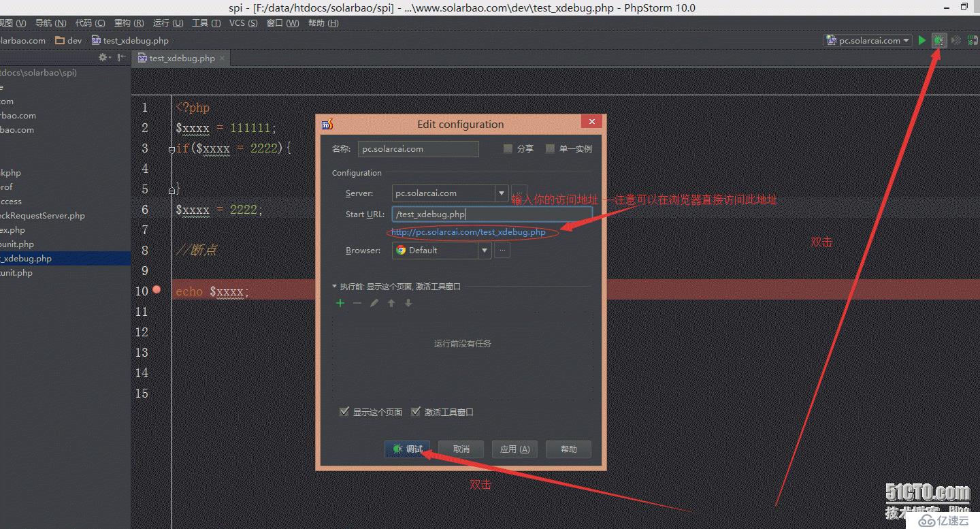The width and height of the screenshot is (980, 529).
Task: Click test_xdebug.php in the breadcrumb bar
Action: (130, 41)
